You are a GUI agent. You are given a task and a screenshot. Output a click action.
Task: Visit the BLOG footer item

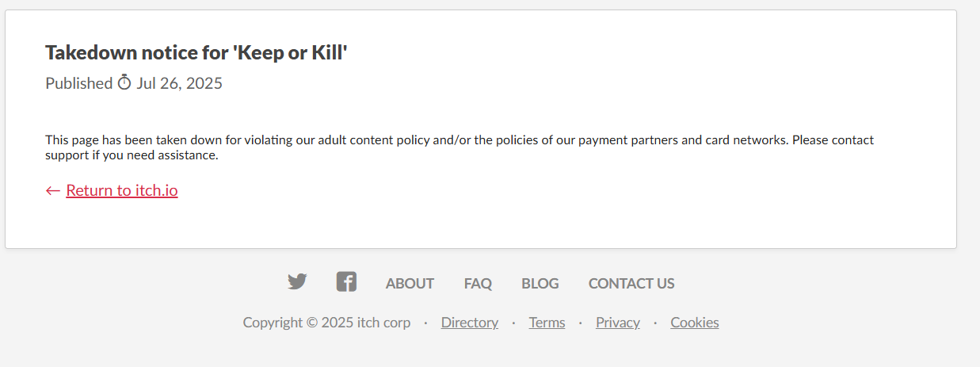pyautogui.click(x=540, y=284)
